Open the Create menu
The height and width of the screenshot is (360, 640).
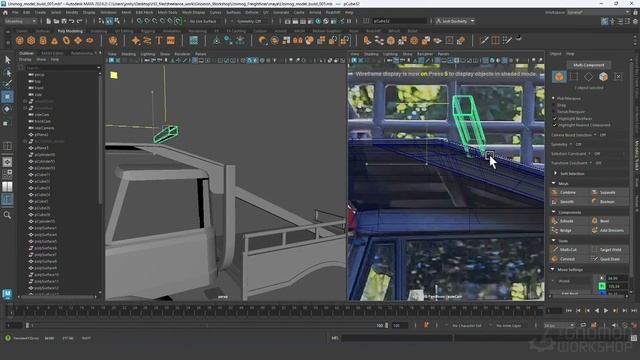pos(40,12)
